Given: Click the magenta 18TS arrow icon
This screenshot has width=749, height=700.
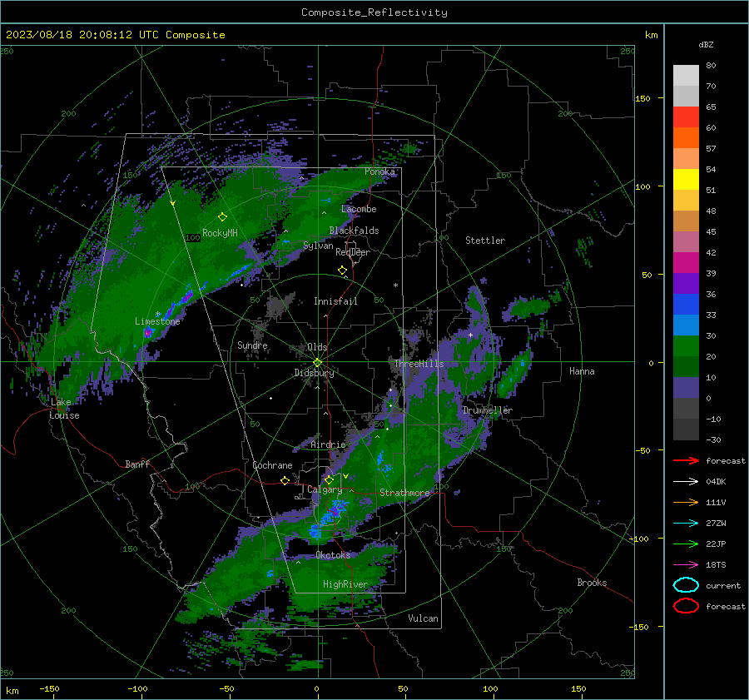Looking at the screenshot, I should (x=686, y=565).
